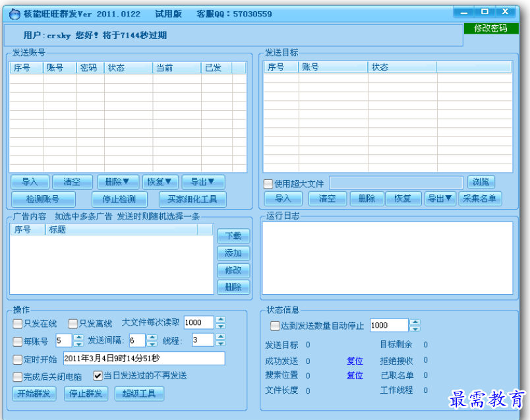This screenshot has width=530, height=420.
Task: Click the 停止群发 button
Action: coord(86,394)
